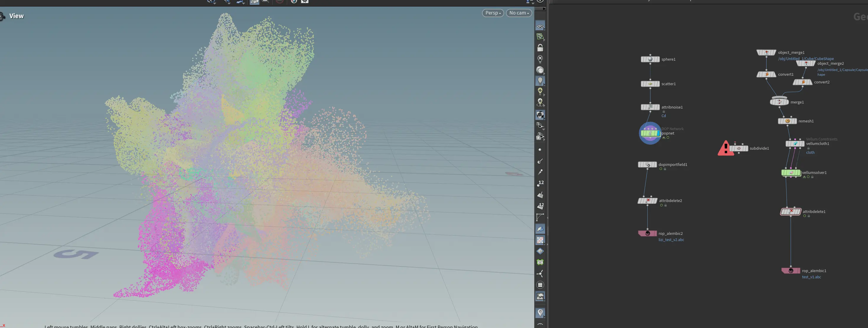Screen dimensions: 868x328
Task: Click the DOP Network label above popnet
Action: (x=672, y=129)
